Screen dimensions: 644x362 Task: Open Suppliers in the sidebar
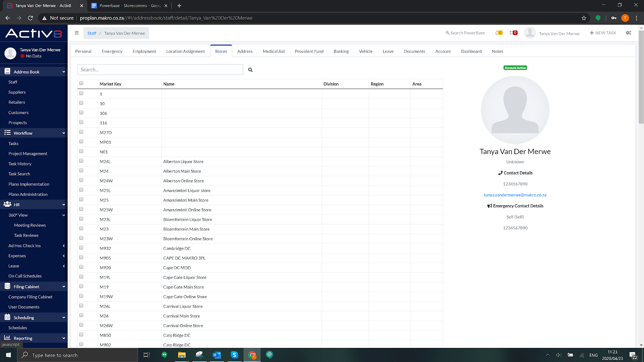17,92
